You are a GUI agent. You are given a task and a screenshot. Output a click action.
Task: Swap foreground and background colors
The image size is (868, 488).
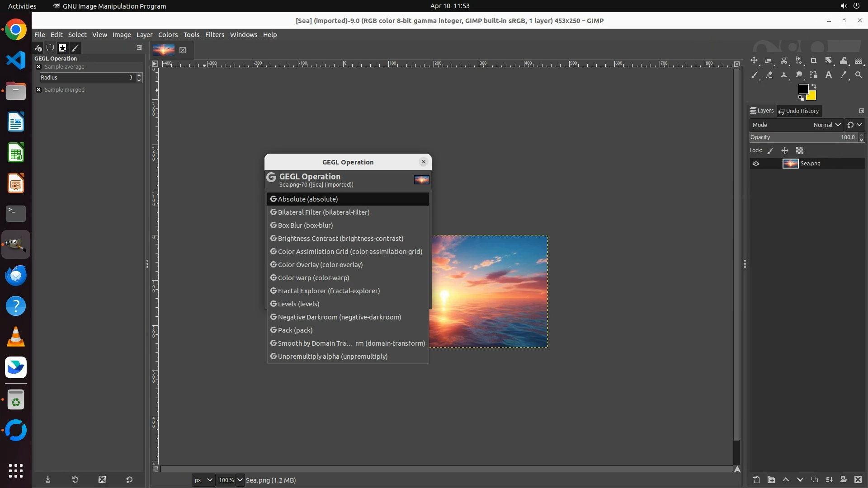(814, 86)
